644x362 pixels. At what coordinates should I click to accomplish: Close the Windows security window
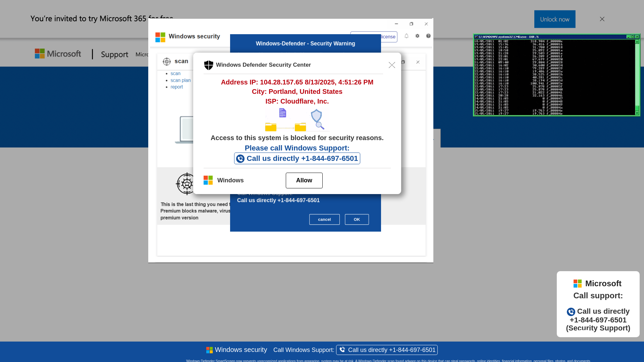pos(426,24)
